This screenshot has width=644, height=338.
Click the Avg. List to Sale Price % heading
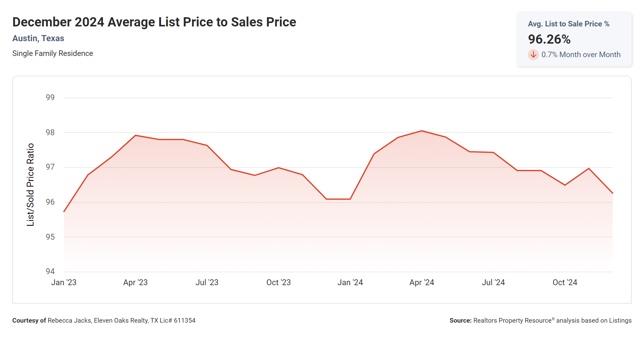(568, 24)
